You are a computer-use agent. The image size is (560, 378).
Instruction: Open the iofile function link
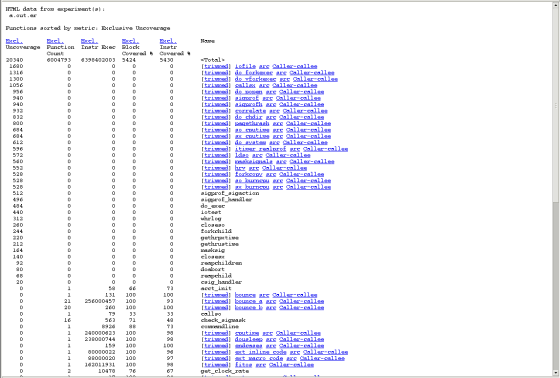pyautogui.click(x=245, y=66)
